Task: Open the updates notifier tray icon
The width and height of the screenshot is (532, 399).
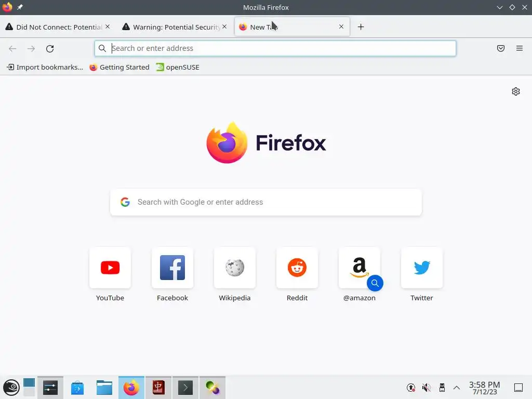Action: tap(411, 388)
